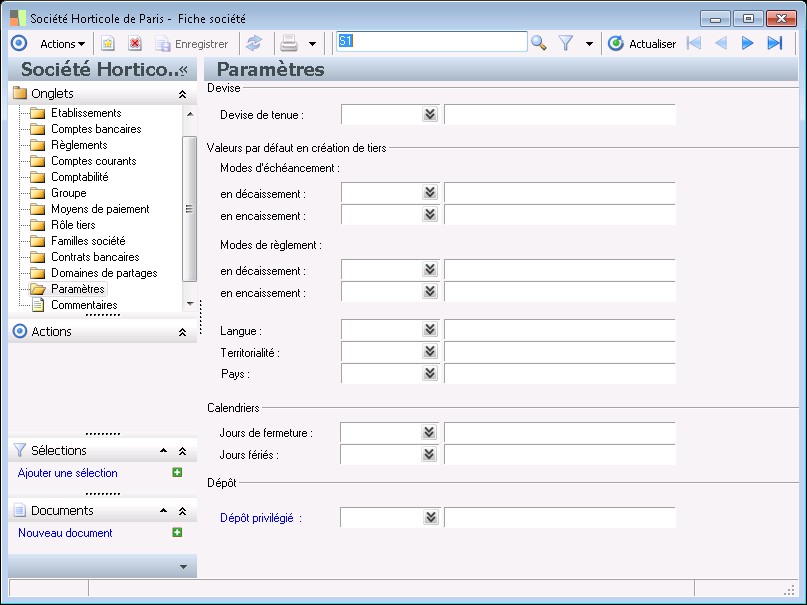Open the printer options dropdown arrow
807x605 pixels.
coord(312,44)
